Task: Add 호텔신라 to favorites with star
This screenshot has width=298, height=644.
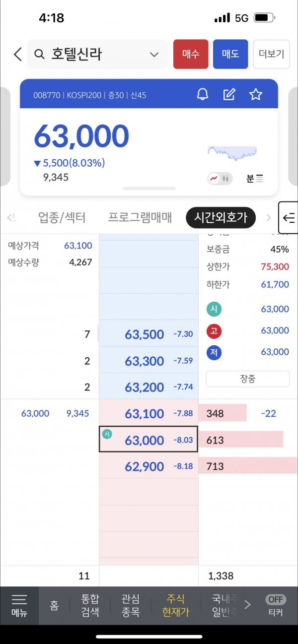Action: coord(255,94)
